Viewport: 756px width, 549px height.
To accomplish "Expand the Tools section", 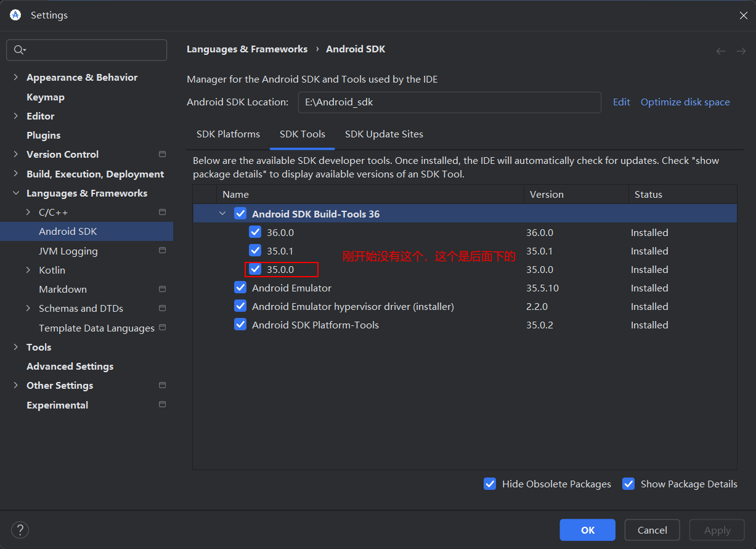I will click(x=16, y=347).
